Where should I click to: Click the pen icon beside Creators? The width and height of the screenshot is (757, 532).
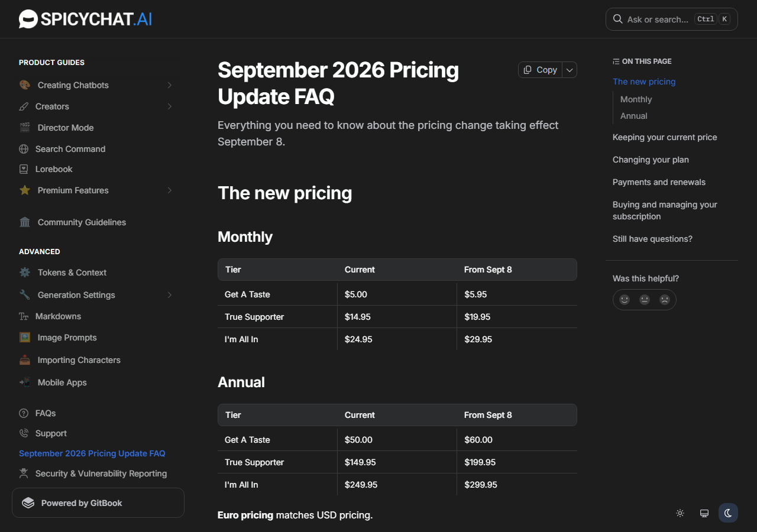24,106
